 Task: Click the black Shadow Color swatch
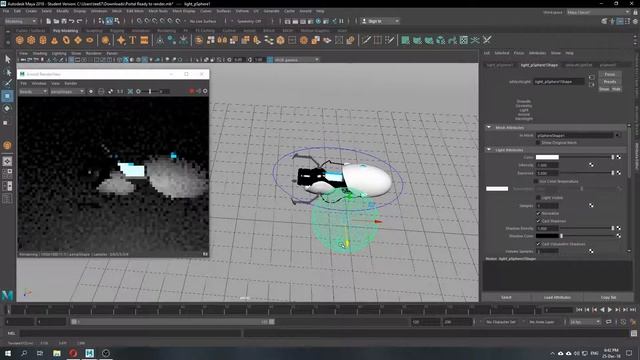pos(547,236)
